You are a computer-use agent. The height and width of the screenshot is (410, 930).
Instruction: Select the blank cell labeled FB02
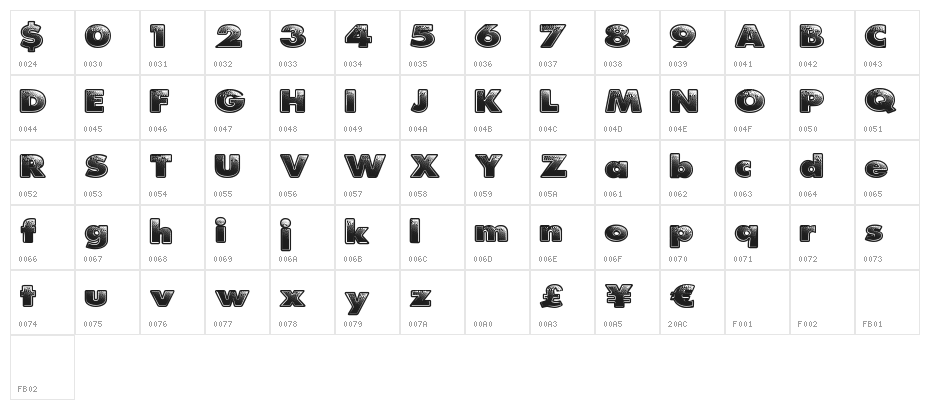click(x=42, y=367)
